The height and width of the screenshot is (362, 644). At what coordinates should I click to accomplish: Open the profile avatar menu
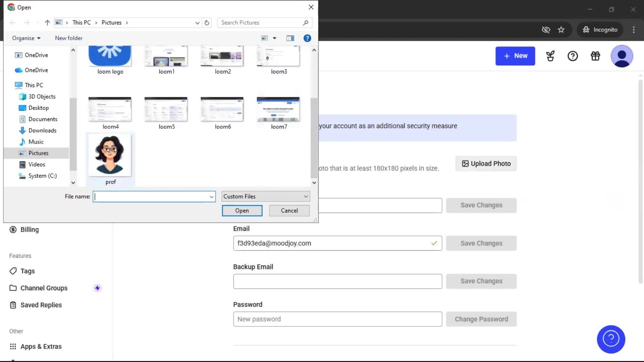point(622,56)
